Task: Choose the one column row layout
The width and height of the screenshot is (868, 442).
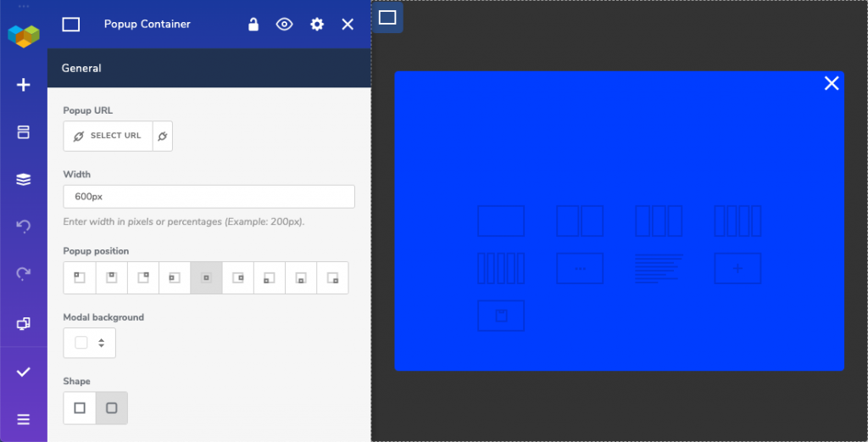Action: [501, 221]
